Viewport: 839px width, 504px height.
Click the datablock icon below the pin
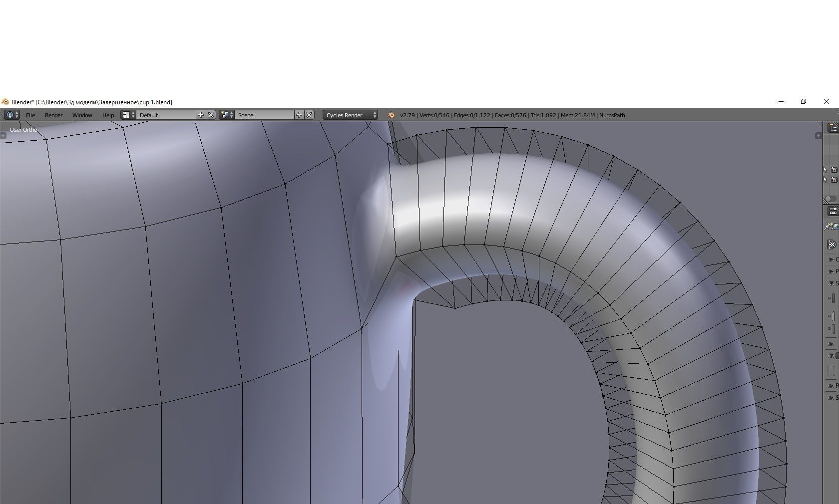pos(832,245)
